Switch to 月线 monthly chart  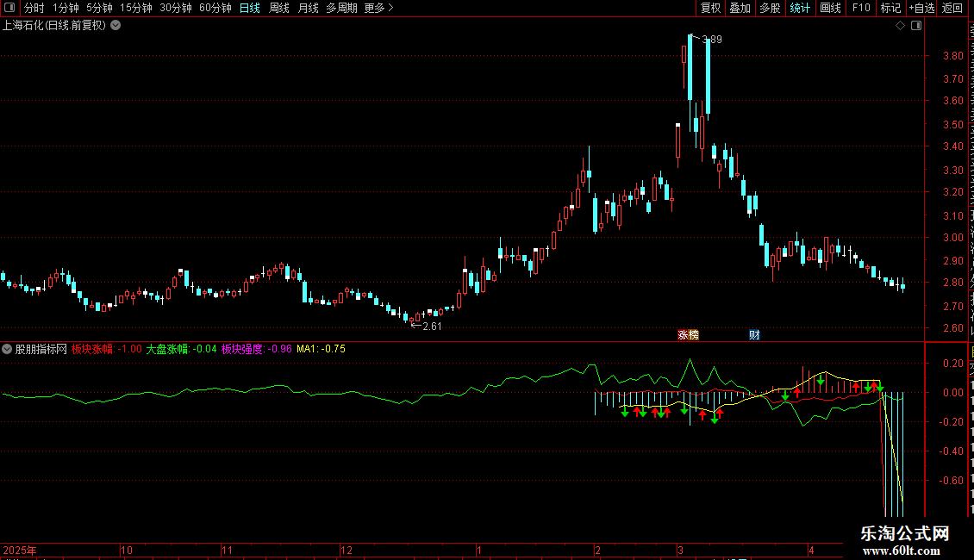tap(308, 8)
